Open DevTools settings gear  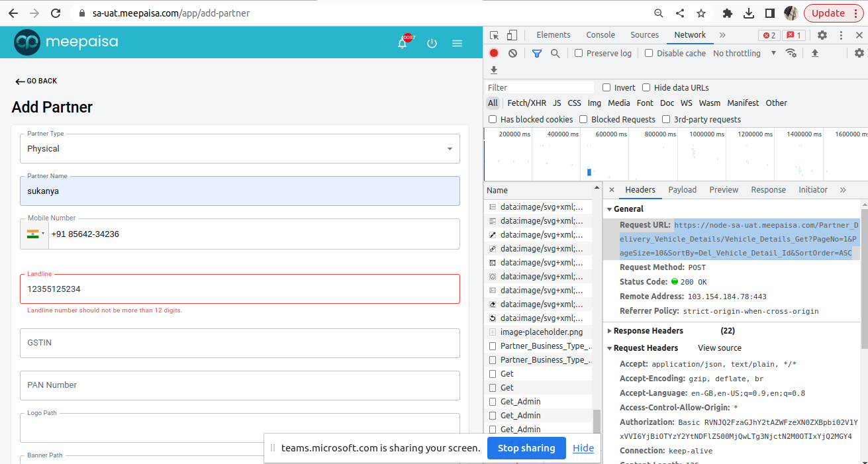pos(822,35)
